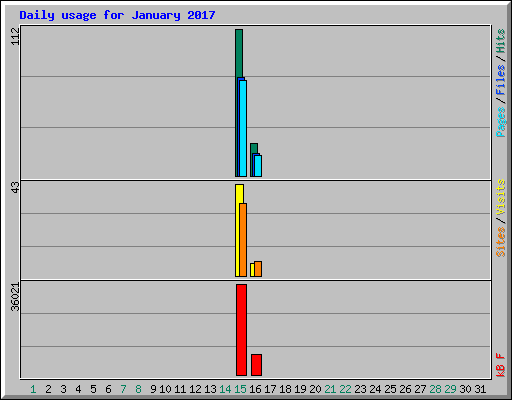Viewport: 512px width, 400px height.
Task: Click the 'Hits' legend label
Action: [500, 41]
